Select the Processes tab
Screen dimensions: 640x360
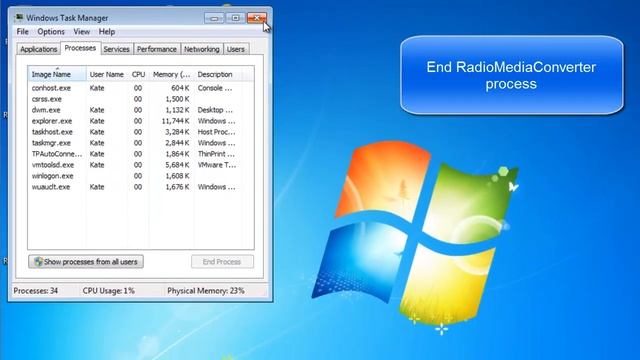click(80, 48)
